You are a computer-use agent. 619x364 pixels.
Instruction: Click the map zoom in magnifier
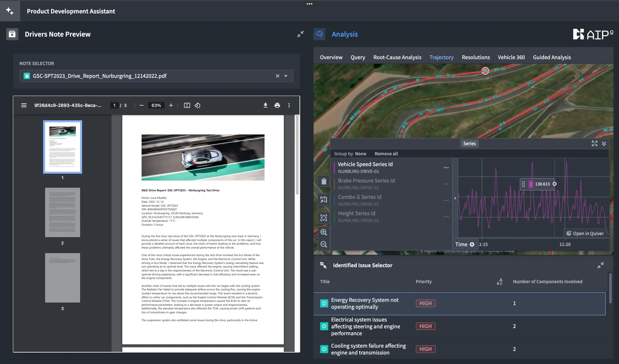pyautogui.click(x=324, y=232)
